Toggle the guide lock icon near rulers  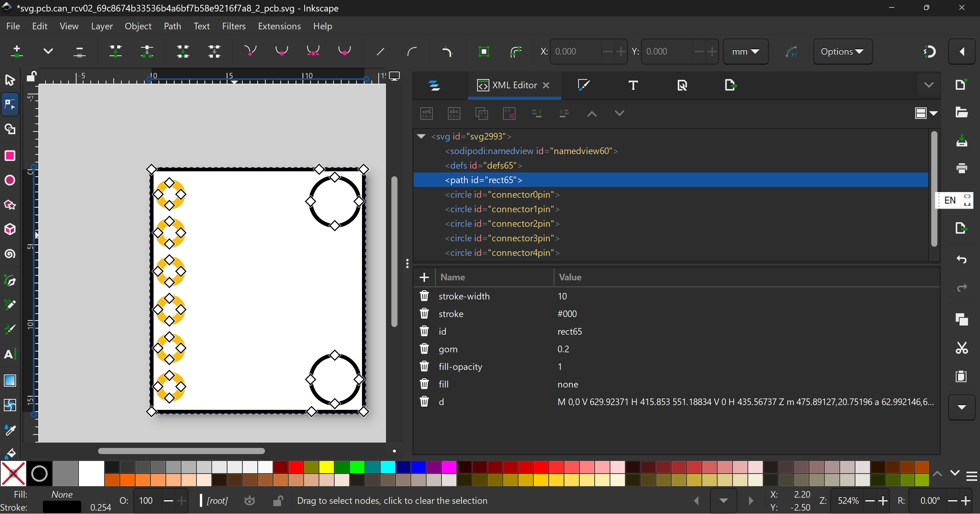tap(31, 77)
